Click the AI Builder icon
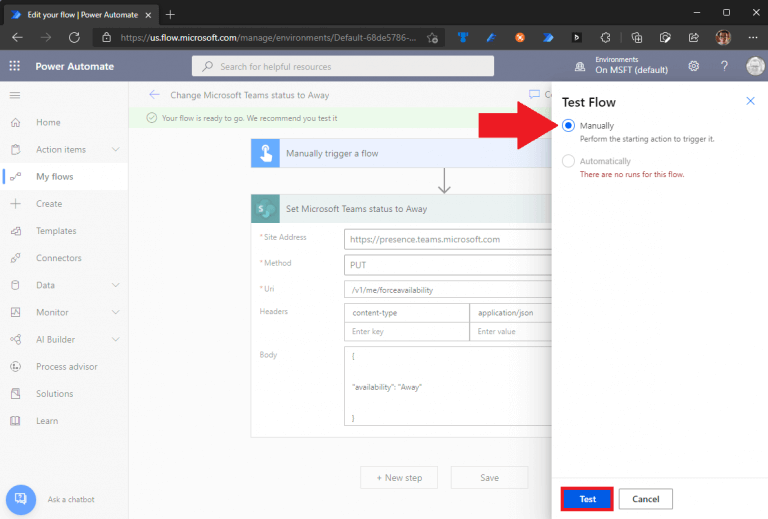This screenshot has height=519, width=768. click(16, 339)
